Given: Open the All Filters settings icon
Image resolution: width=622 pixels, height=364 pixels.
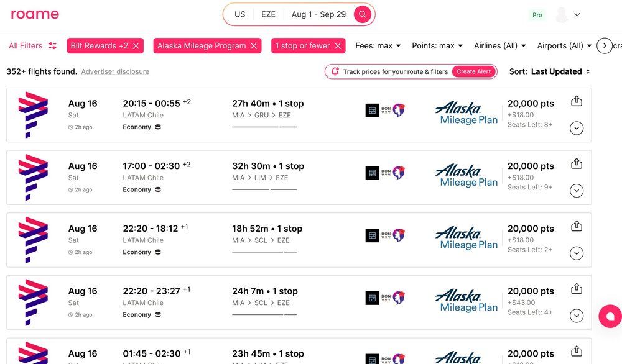Looking at the screenshot, I should [x=52, y=46].
